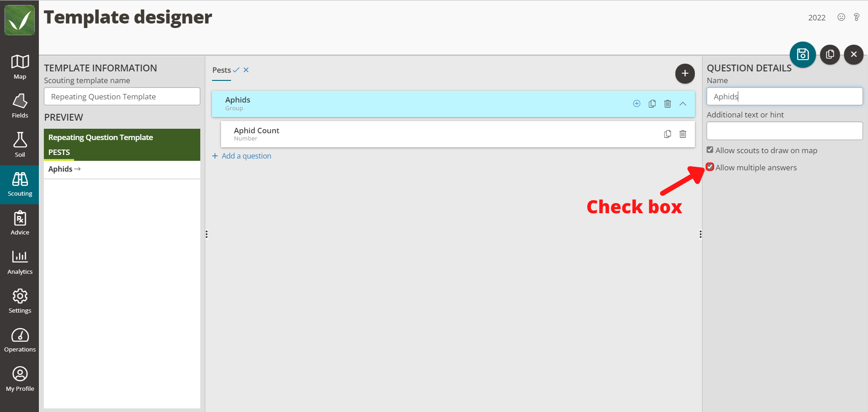
Task: Click right panel divider handle dots
Action: click(700, 234)
